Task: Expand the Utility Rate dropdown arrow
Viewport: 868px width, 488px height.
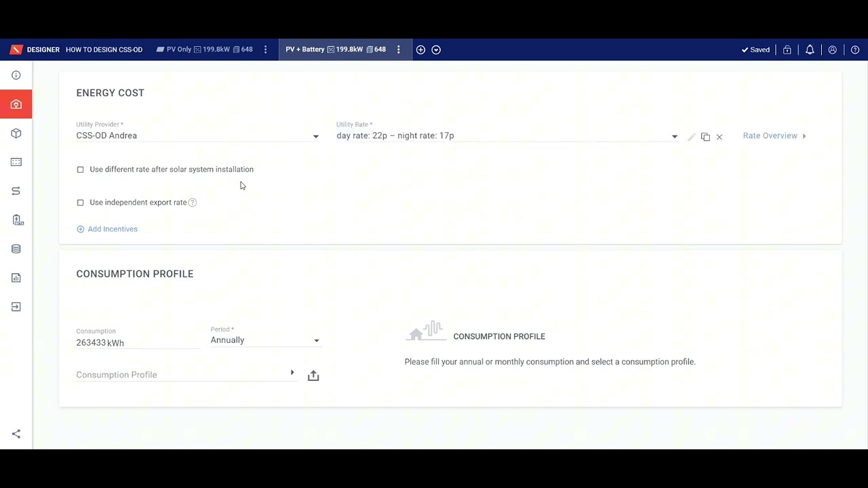Action: point(674,136)
